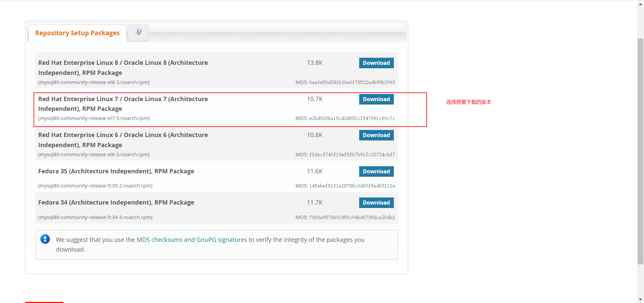Click MD5 hash starting with 6aa0e50d

tap(352, 82)
